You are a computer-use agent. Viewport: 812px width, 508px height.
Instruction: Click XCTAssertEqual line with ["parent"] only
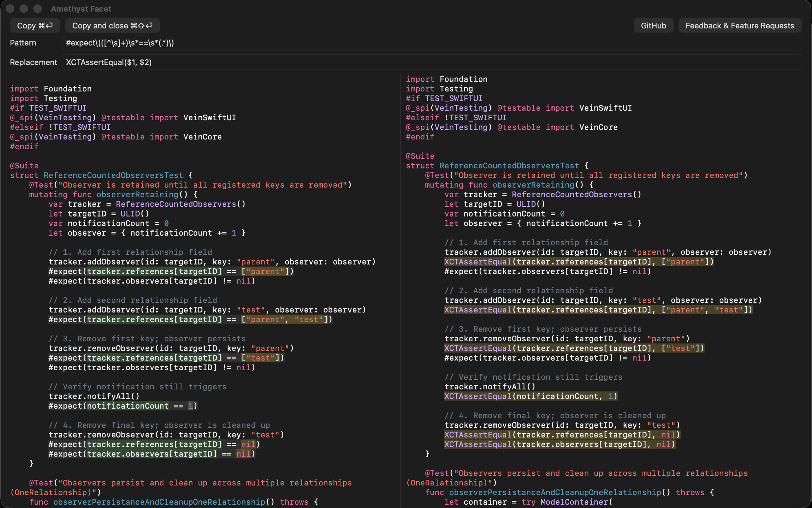[x=579, y=262]
